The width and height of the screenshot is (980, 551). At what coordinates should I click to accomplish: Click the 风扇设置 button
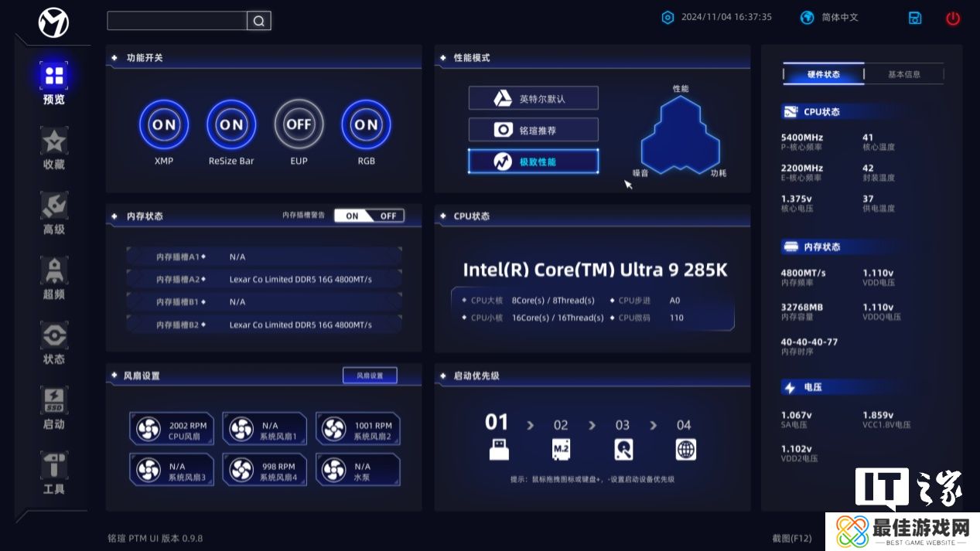pos(370,376)
